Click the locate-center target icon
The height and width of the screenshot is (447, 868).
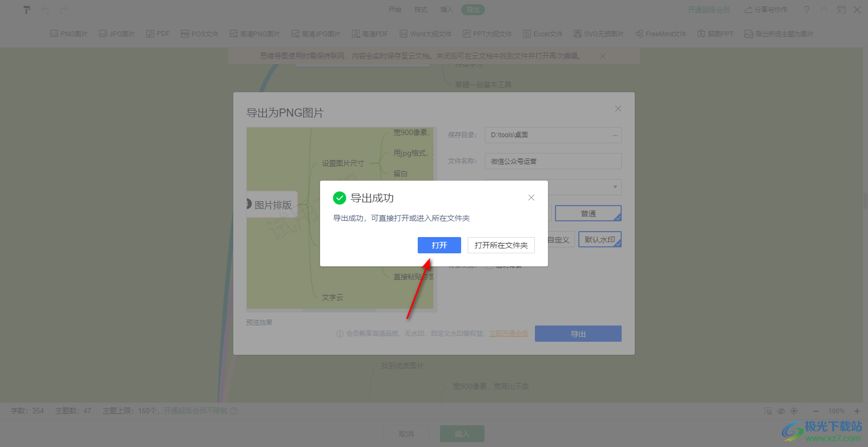(x=794, y=411)
